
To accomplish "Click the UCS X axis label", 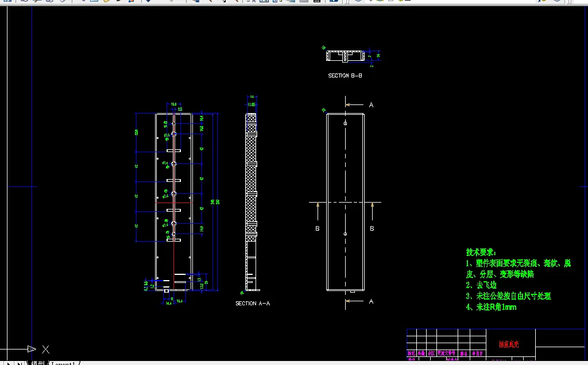I will coord(46,350).
